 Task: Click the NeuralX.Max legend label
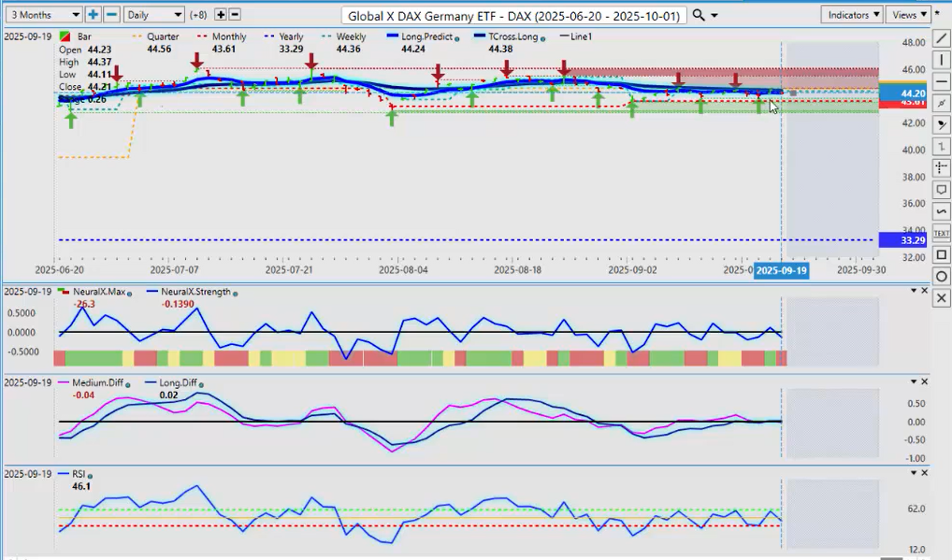click(x=99, y=292)
